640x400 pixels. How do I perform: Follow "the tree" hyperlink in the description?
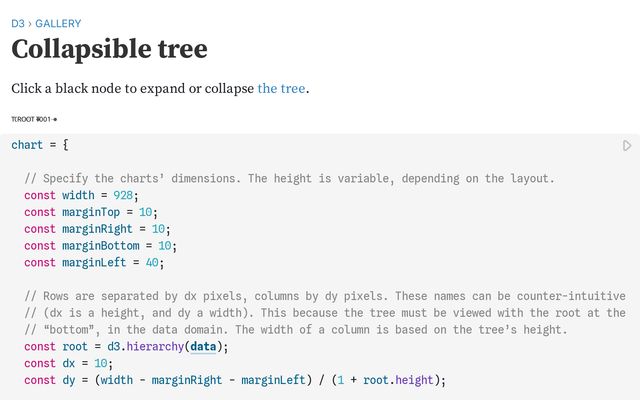[281, 89]
